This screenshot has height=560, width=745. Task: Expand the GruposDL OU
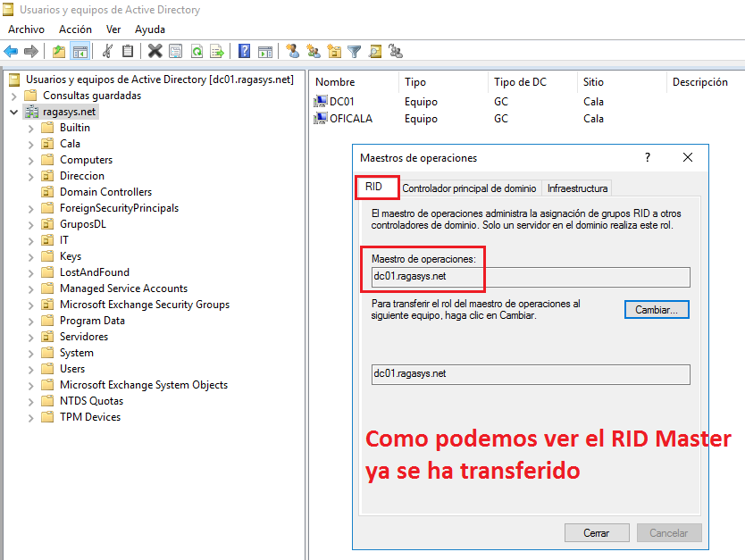pos(31,225)
